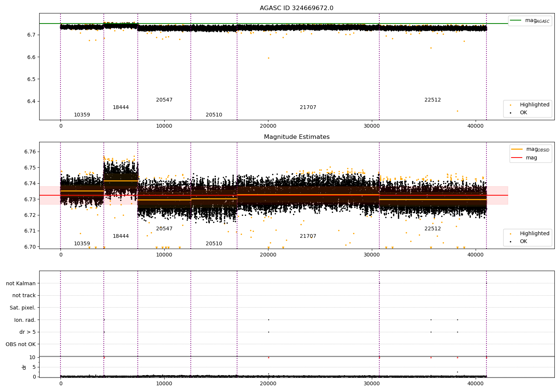This screenshot has height=392, width=560.
Task: Click y-tick 6.4 on top plot
Action: (x=31, y=102)
